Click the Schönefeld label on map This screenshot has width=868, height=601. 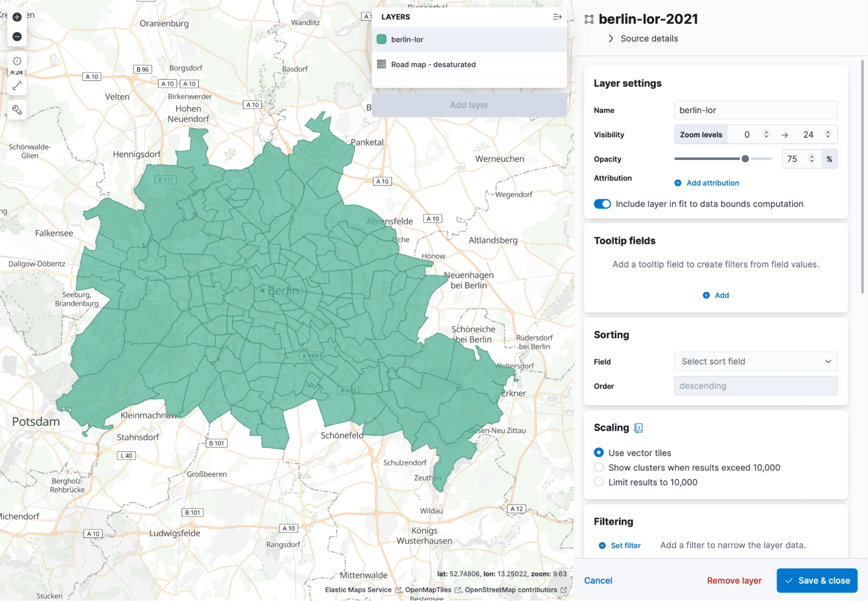(x=342, y=435)
